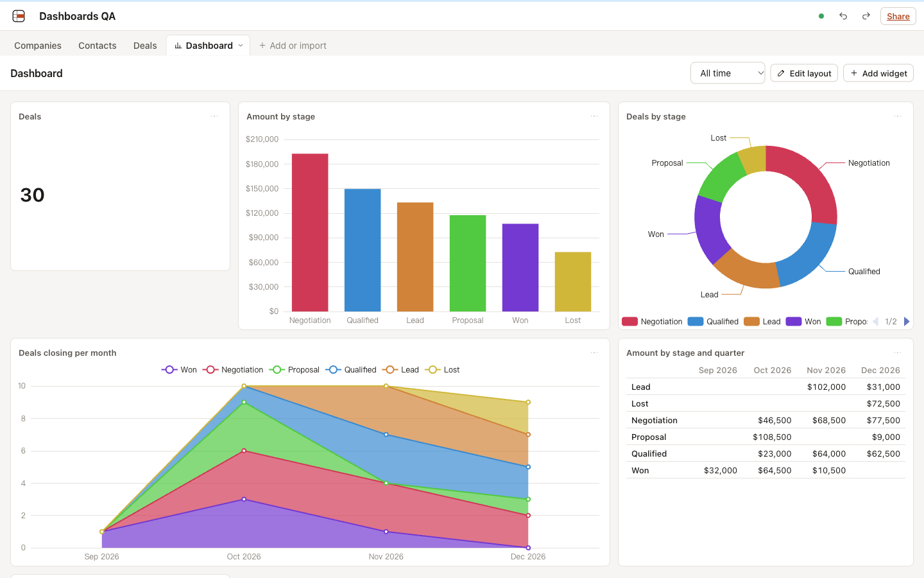Open the Deals tab

145,46
